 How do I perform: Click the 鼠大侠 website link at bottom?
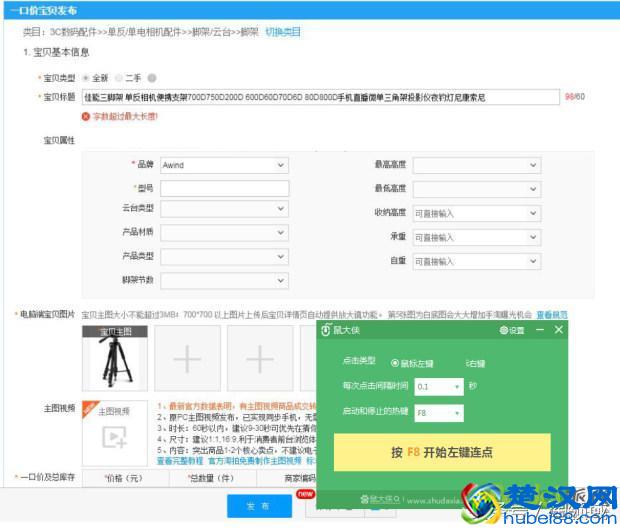tap(411, 500)
